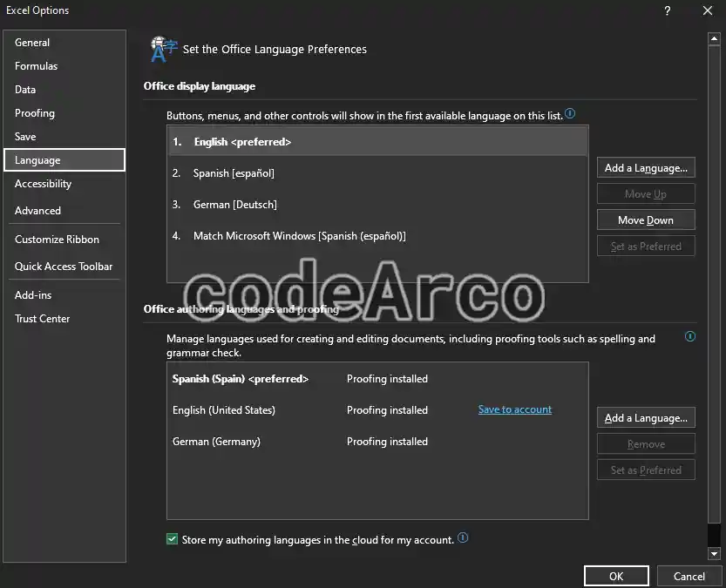Click Add a Language for authoring languages
Image resolution: width=726 pixels, height=588 pixels.
(x=646, y=418)
